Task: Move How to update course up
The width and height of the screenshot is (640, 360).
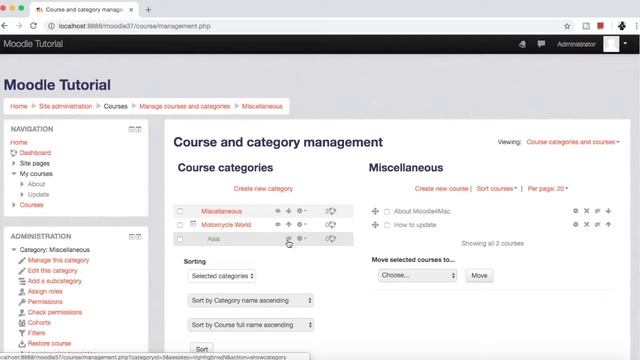Action: (609, 224)
